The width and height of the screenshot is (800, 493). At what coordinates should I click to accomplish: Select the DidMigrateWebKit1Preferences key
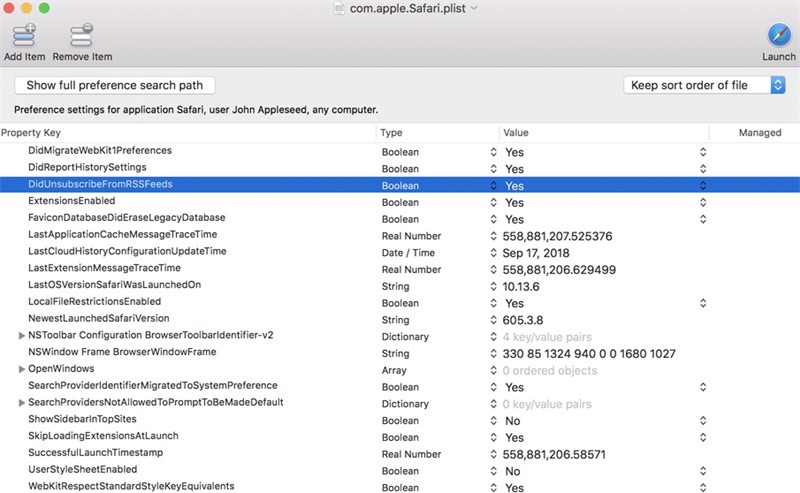coord(100,151)
